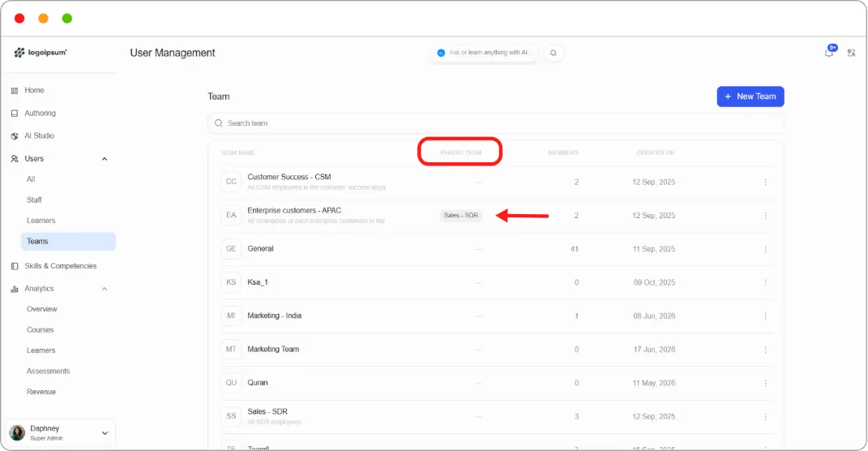Image resolution: width=868 pixels, height=451 pixels.
Task: Open the Authoring menu item
Action: 40,113
